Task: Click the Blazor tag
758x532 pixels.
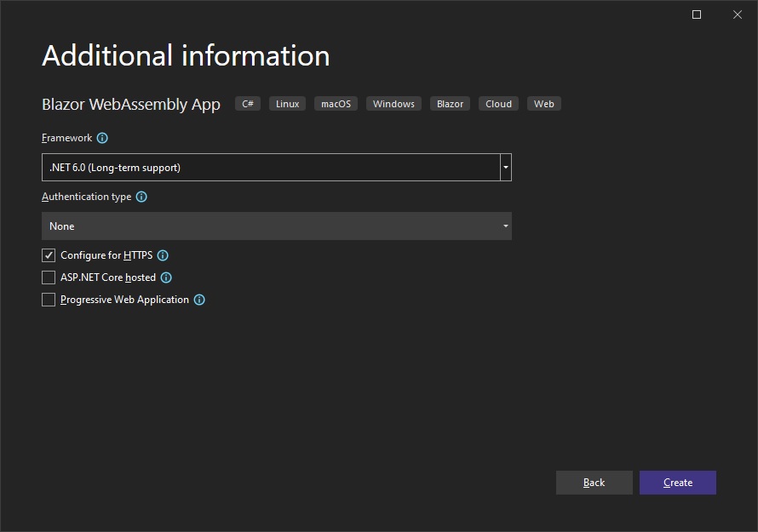Action: (x=450, y=104)
